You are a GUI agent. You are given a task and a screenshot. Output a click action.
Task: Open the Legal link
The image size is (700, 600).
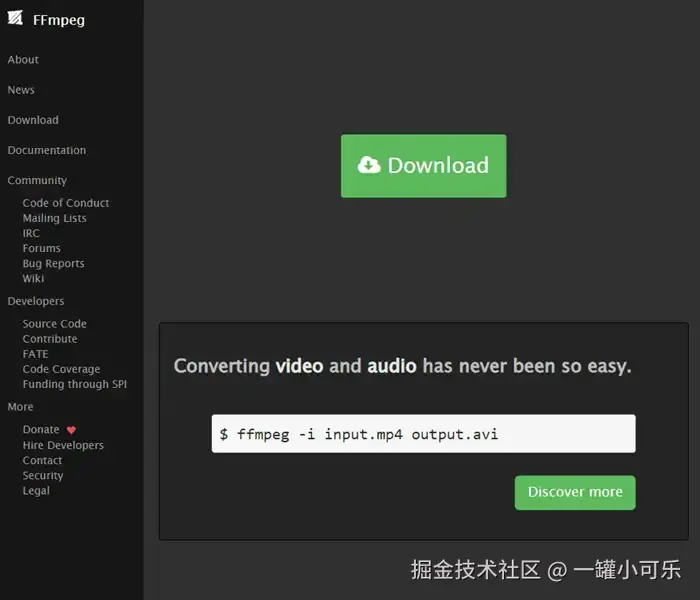(x=36, y=491)
